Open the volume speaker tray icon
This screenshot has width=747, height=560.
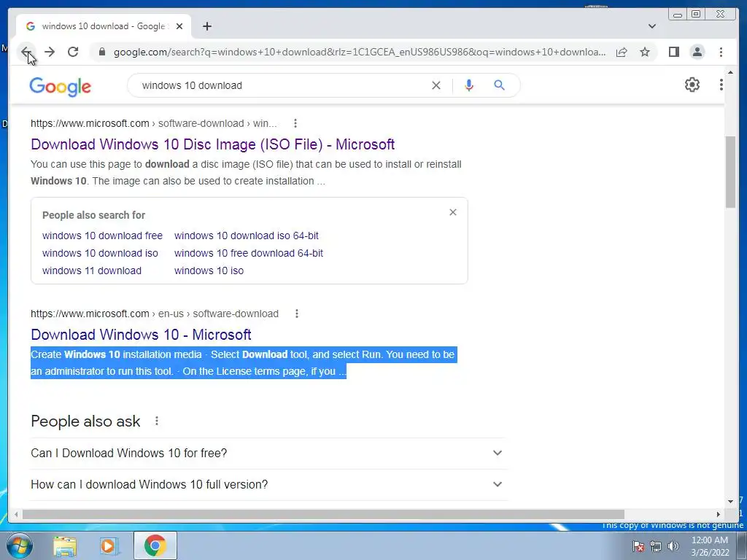pos(673,546)
